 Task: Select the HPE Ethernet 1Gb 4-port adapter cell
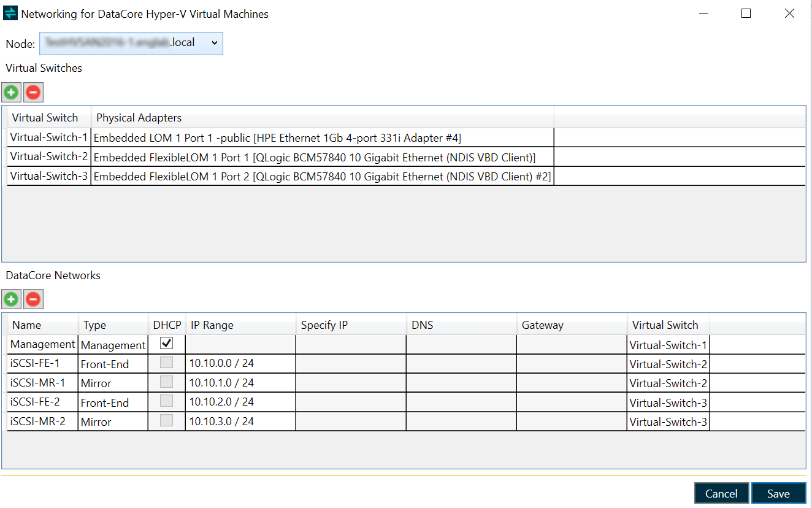click(323, 137)
